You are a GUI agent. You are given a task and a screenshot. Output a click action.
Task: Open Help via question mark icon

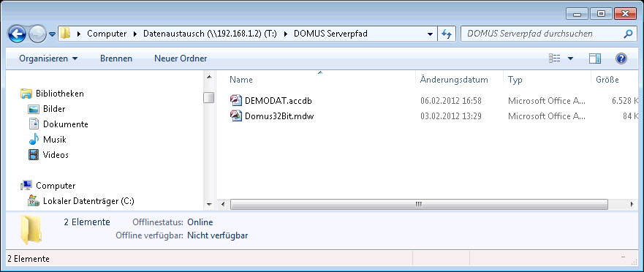point(621,58)
